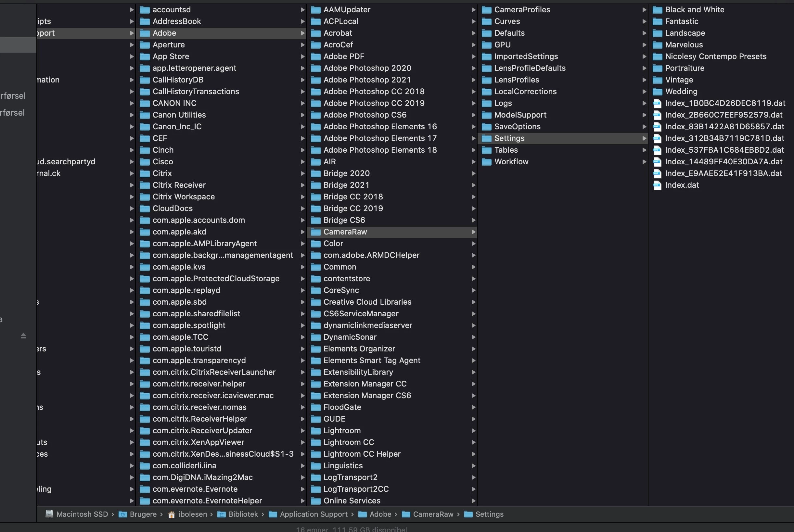The height and width of the screenshot is (532, 794).
Task: Click the Nicolesy Contempo Presets folder icon
Action: (657, 57)
